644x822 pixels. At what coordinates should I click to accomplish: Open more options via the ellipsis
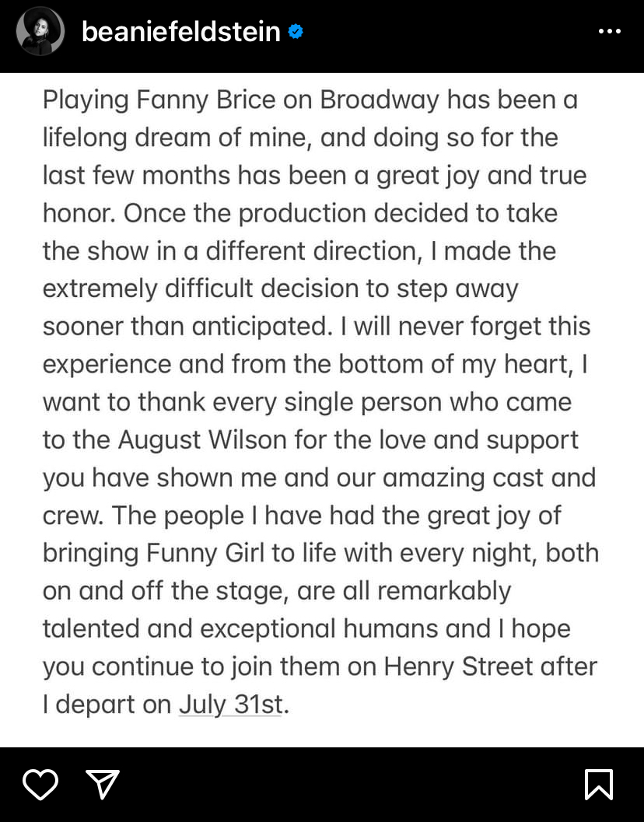[x=610, y=31]
